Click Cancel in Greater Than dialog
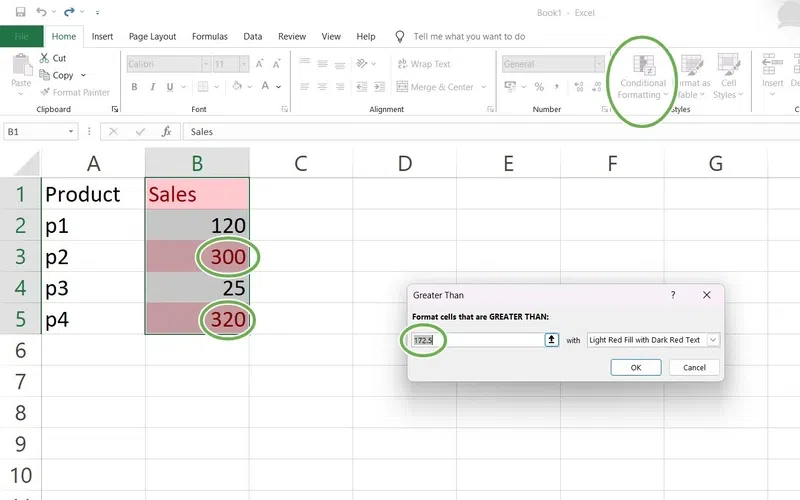The height and width of the screenshot is (500, 800). pos(694,367)
